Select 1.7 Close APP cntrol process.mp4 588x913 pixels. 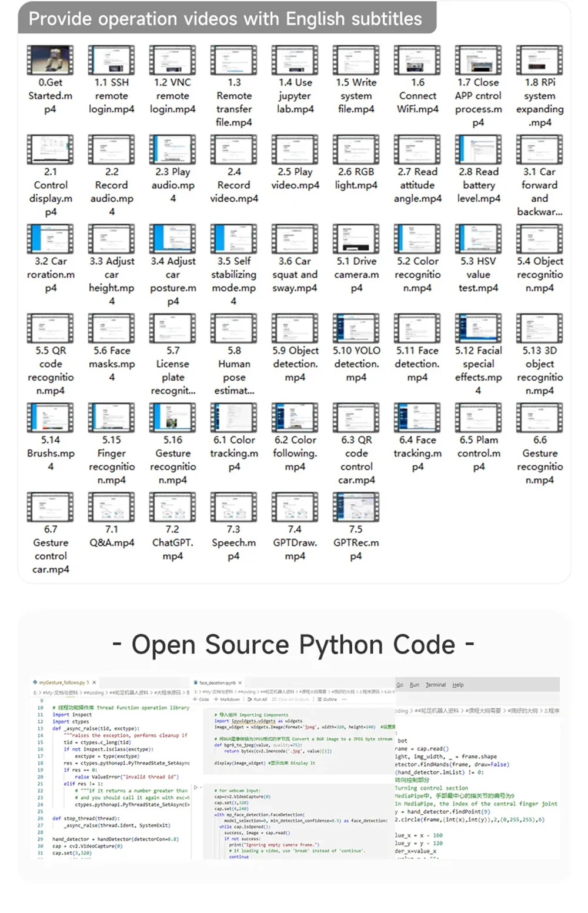pos(479,60)
